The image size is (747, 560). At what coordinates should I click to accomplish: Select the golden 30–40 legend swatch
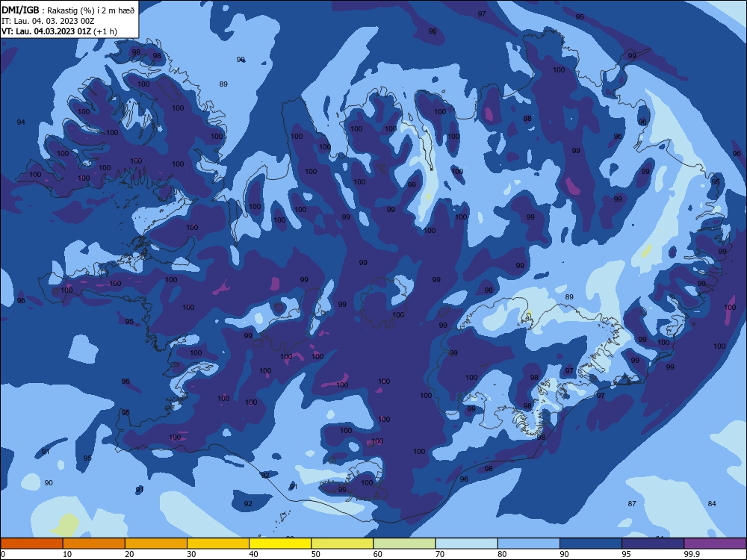click(x=218, y=544)
